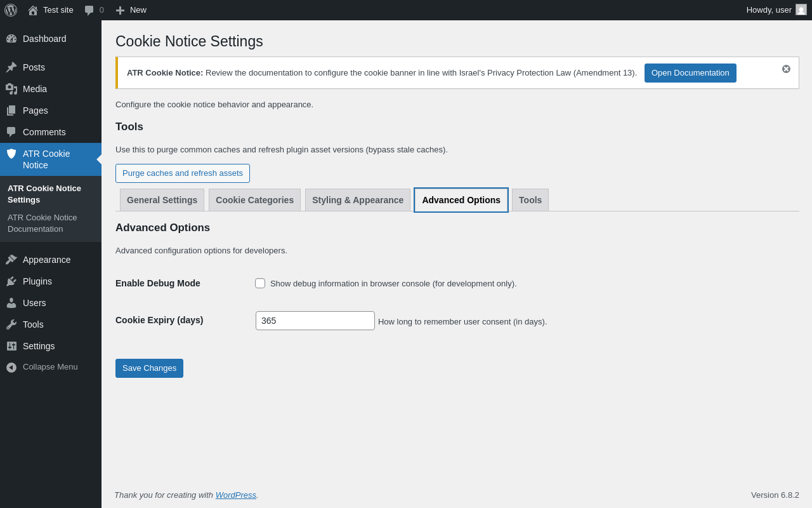The image size is (812, 508).
Task: Click the Dashboard gauge icon
Action: point(11,39)
